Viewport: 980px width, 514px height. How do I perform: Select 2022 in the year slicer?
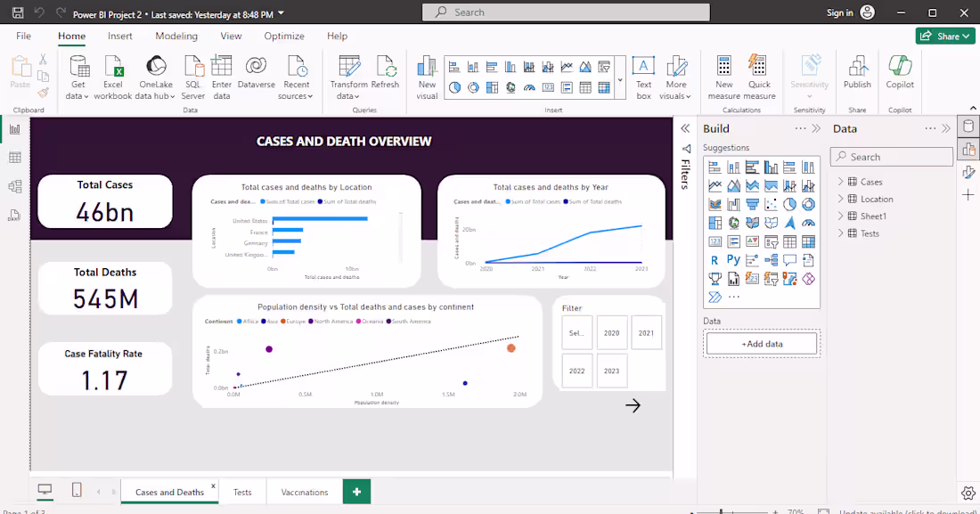577,371
